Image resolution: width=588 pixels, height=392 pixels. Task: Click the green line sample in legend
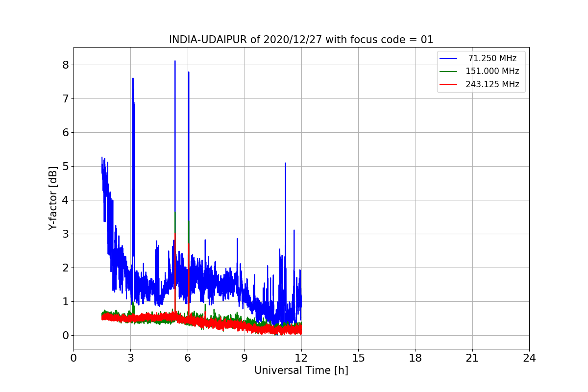(x=448, y=72)
